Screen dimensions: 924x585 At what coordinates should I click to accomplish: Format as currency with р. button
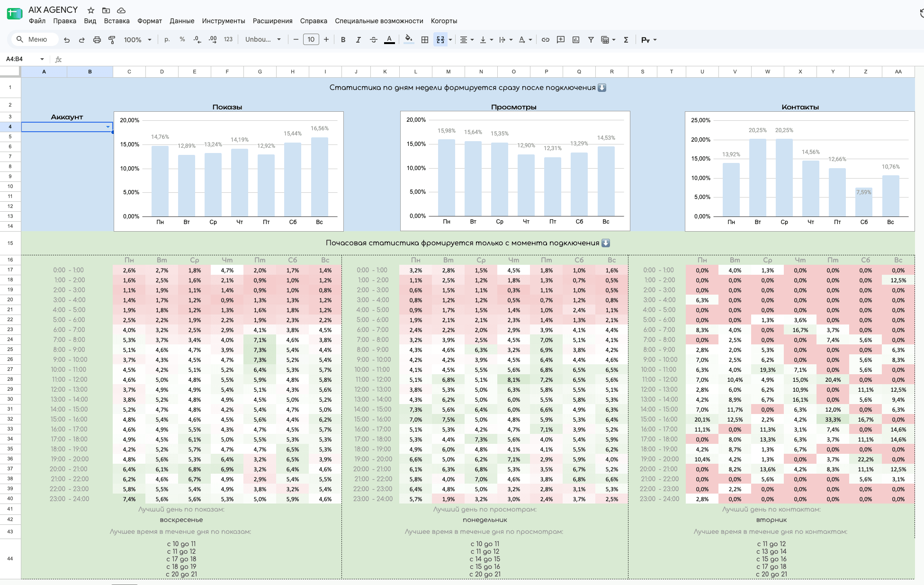(167, 40)
